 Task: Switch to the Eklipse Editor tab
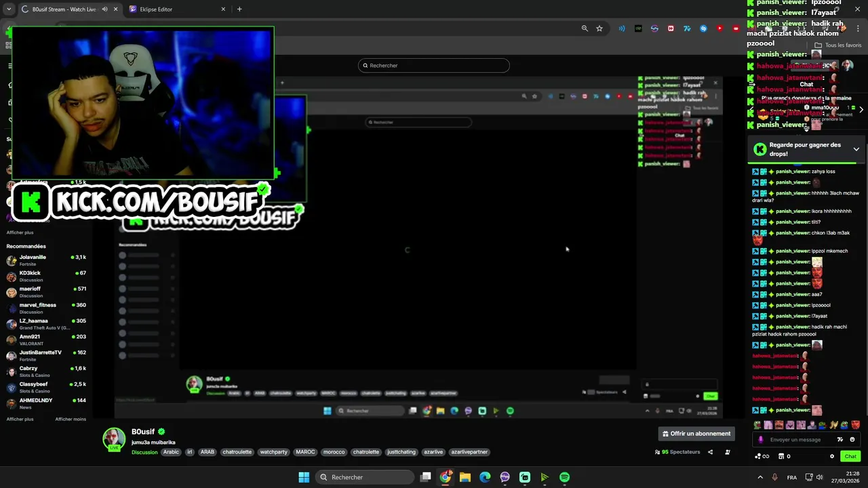175,9
